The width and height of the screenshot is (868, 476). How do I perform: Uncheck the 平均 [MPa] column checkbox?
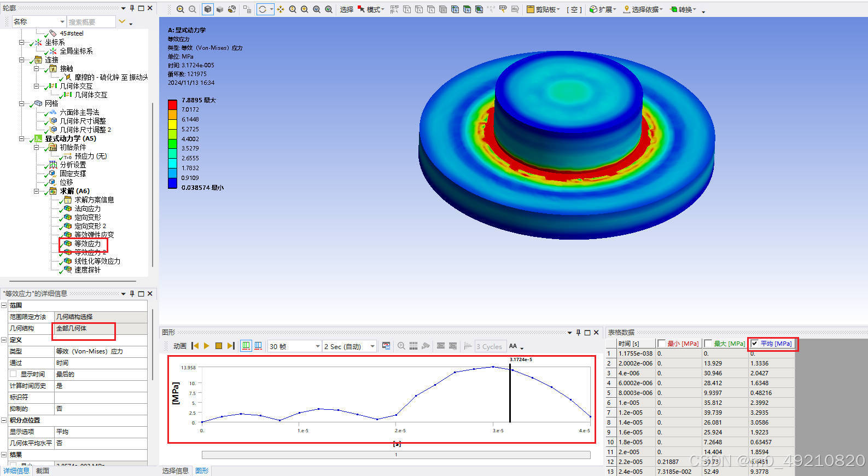(x=754, y=344)
